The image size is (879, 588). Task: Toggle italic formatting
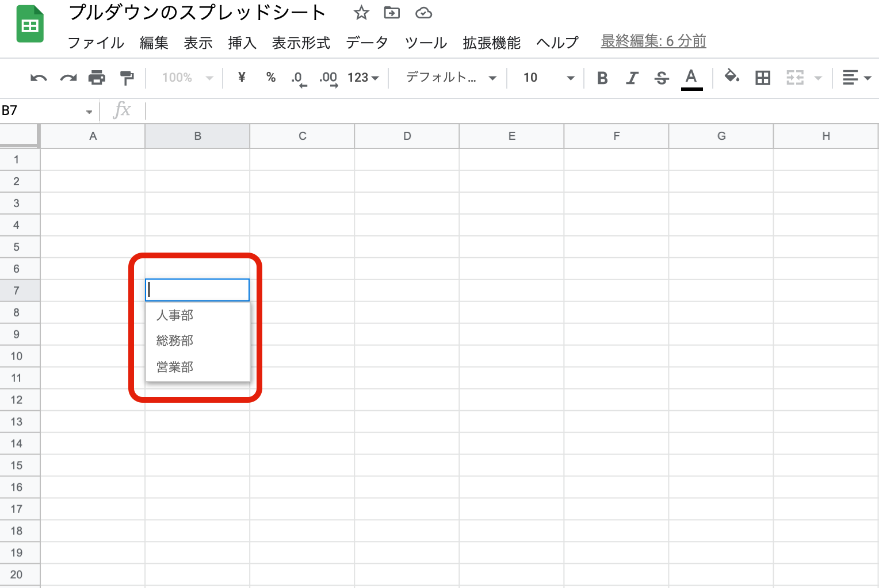coord(632,78)
